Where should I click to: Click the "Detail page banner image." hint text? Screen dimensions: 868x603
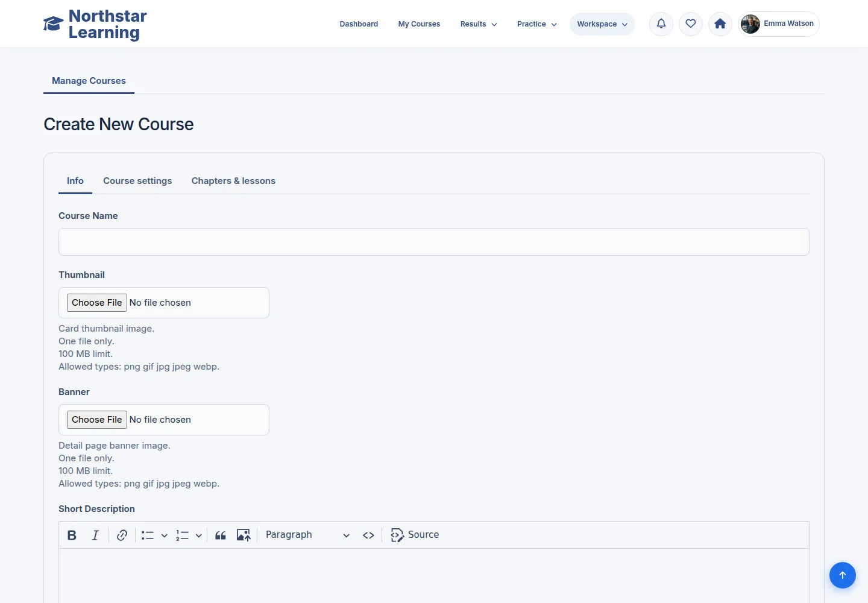[115, 446]
